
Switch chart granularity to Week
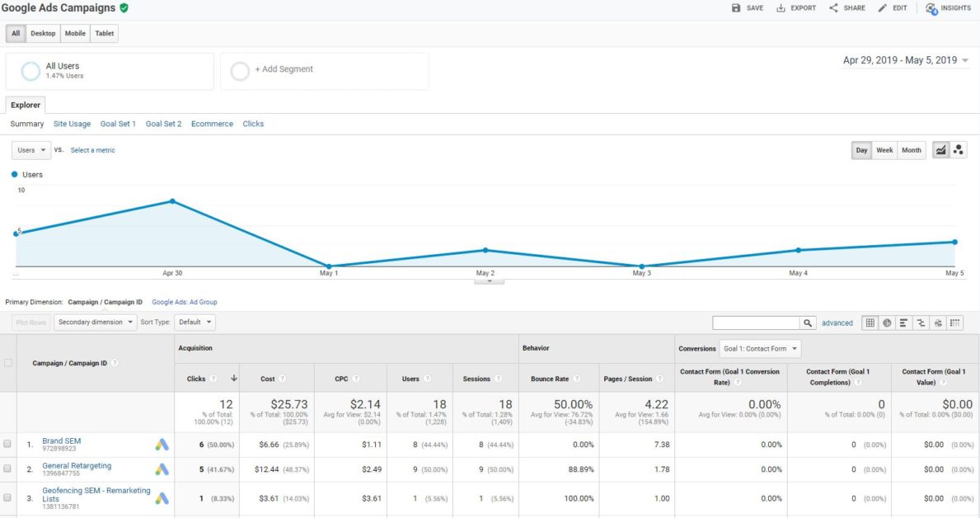pos(884,150)
